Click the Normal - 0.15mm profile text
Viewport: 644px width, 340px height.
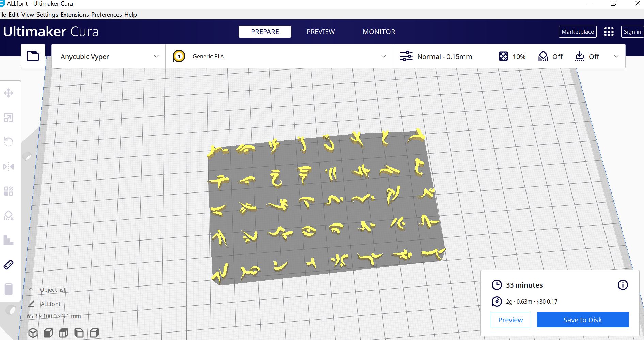444,57
